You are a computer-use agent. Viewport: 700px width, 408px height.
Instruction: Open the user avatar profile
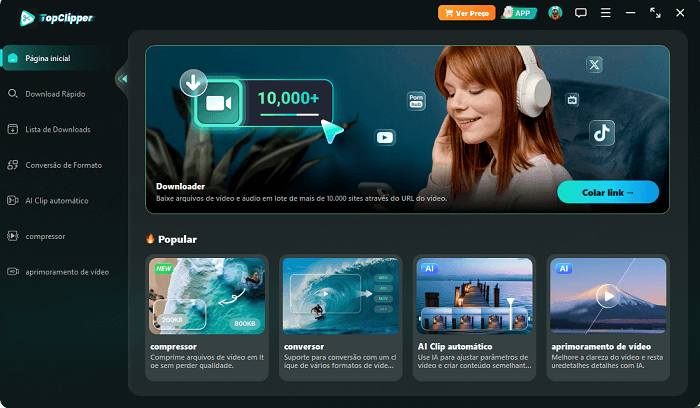tap(555, 13)
